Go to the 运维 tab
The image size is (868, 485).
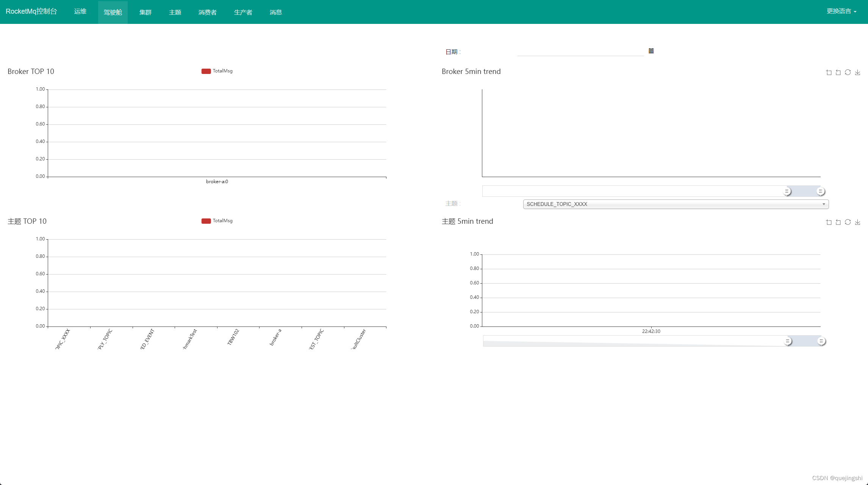point(80,12)
